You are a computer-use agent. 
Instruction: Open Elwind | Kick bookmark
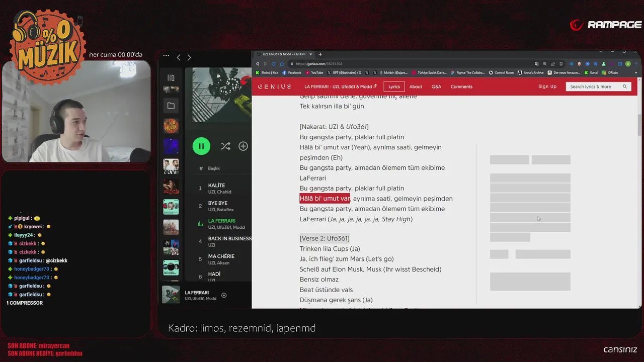[267, 72]
